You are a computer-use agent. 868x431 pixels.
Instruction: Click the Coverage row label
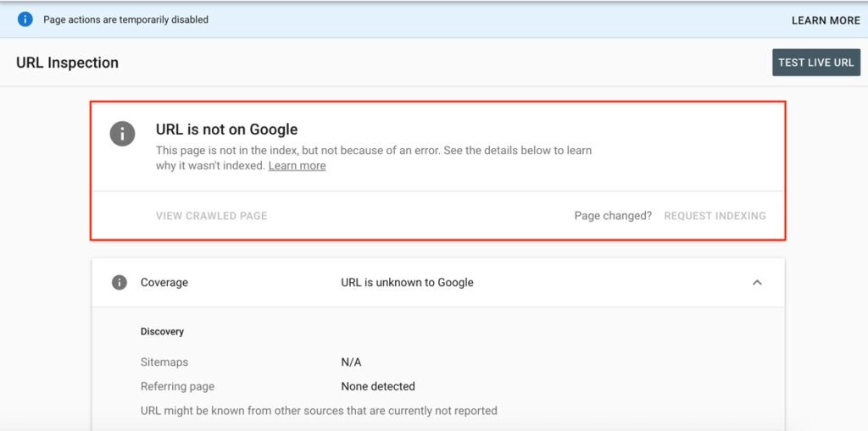[164, 283]
